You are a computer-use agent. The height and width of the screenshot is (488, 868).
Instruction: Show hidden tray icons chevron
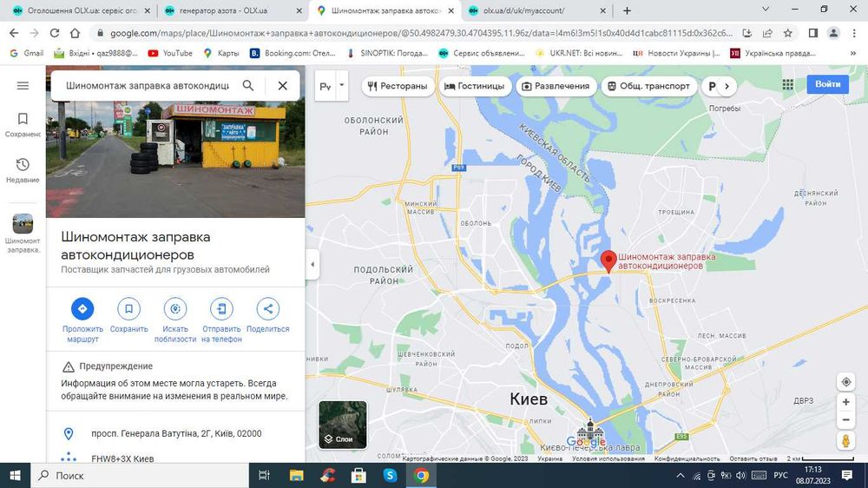[681, 475]
